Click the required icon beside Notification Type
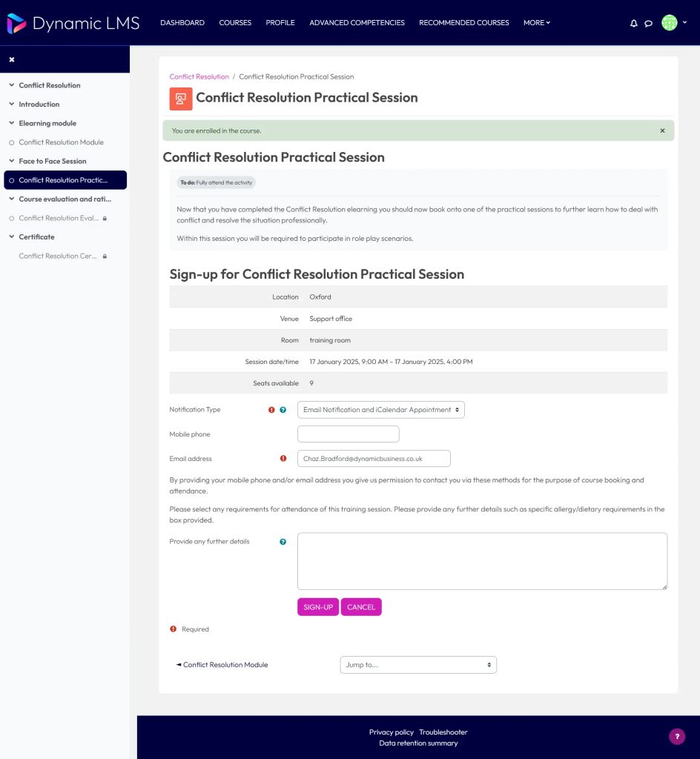 (271, 410)
